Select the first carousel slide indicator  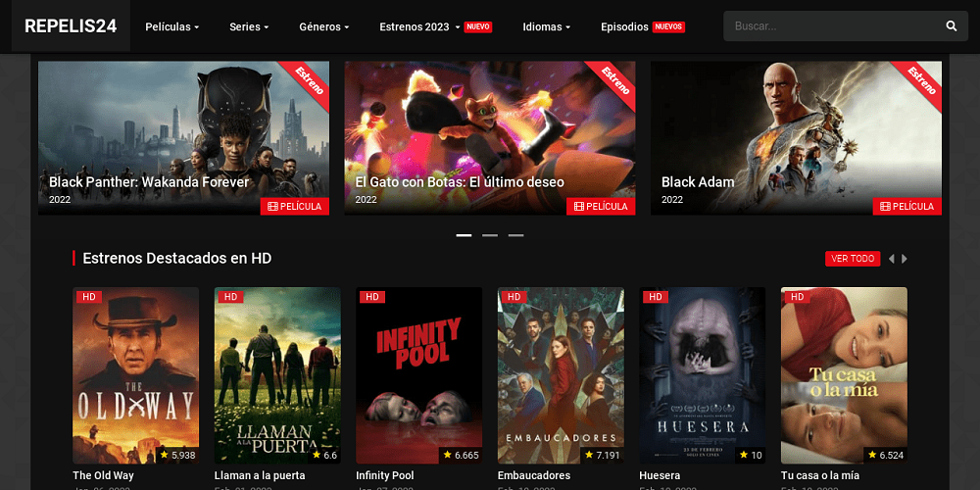click(464, 235)
